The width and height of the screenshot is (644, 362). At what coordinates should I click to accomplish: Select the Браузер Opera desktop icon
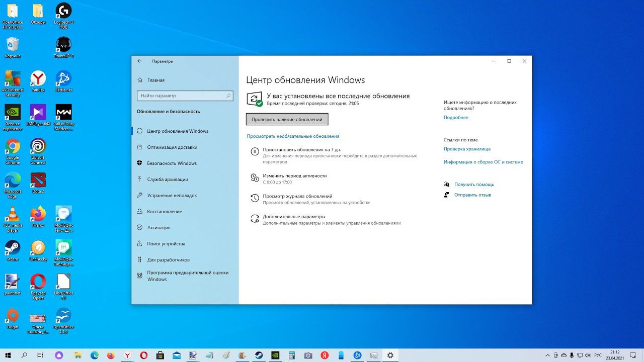click(38, 287)
